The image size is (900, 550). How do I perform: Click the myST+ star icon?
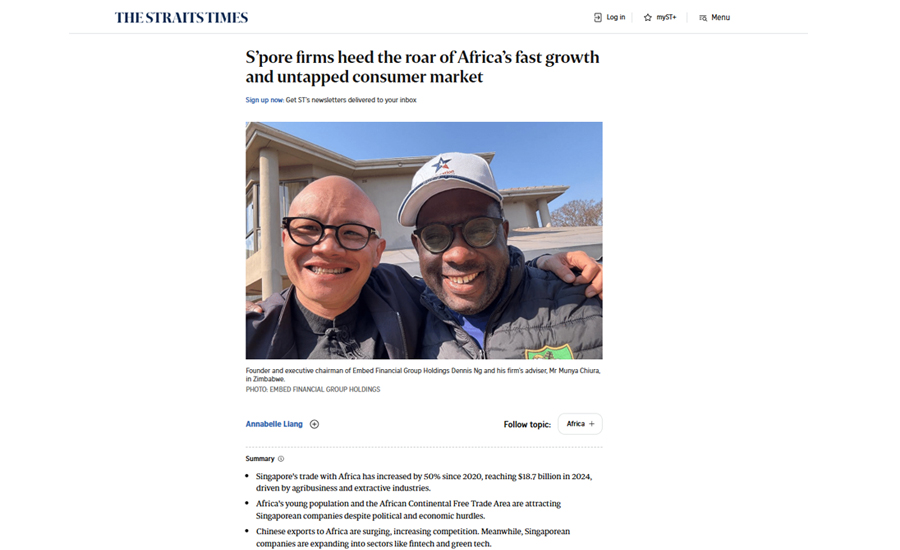coord(647,18)
